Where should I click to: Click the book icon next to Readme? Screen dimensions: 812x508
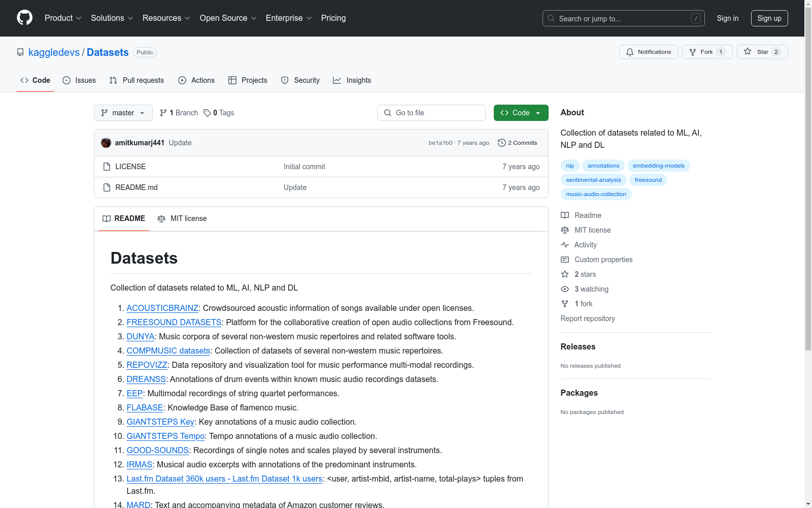click(565, 215)
